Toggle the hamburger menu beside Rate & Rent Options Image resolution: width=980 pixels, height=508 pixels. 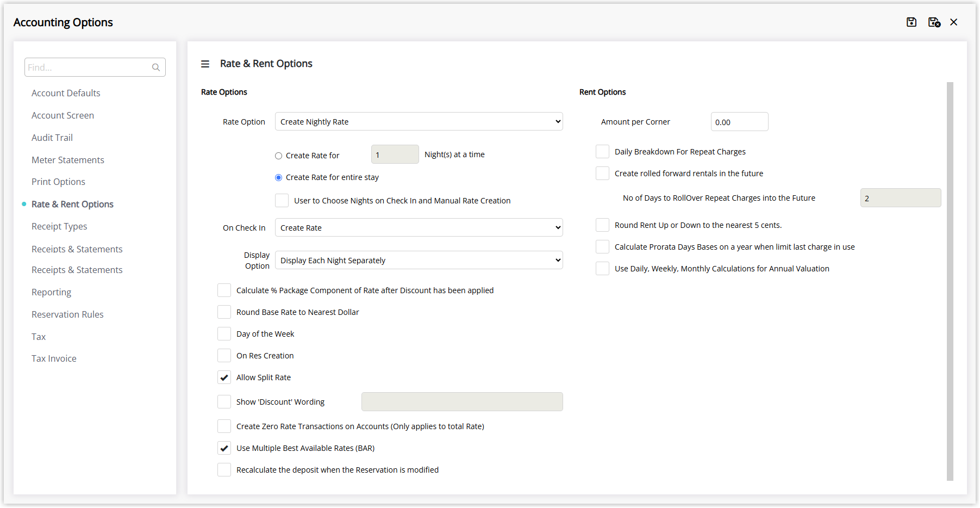[205, 64]
